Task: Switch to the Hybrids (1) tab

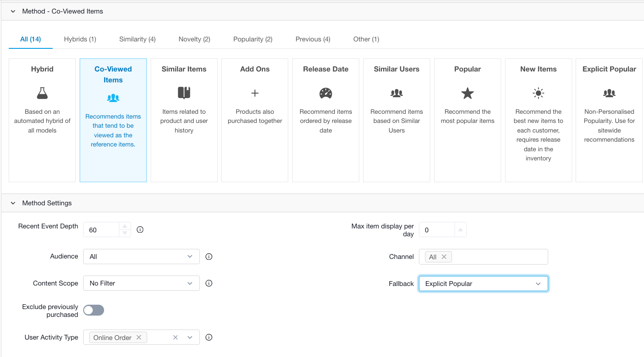Action: [80, 39]
